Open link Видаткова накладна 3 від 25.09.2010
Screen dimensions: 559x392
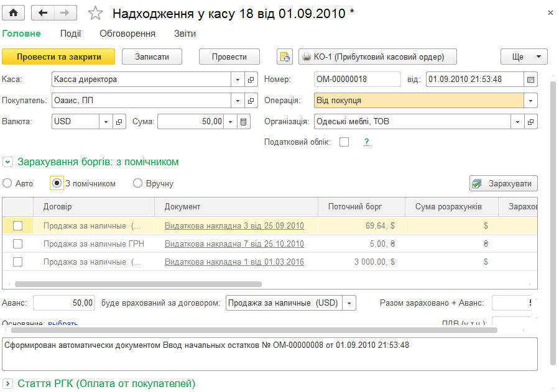(234, 226)
